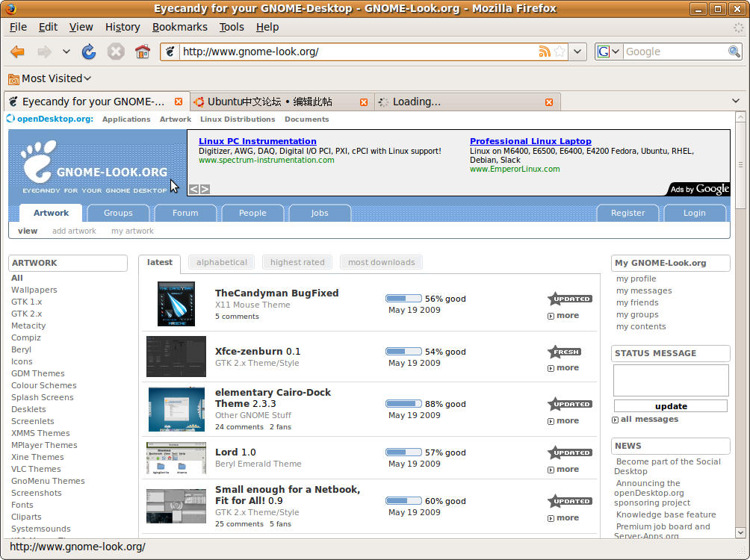This screenshot has height=560, width=750.
Task: Open the Forum tab
Action: [x=185, y=214]
